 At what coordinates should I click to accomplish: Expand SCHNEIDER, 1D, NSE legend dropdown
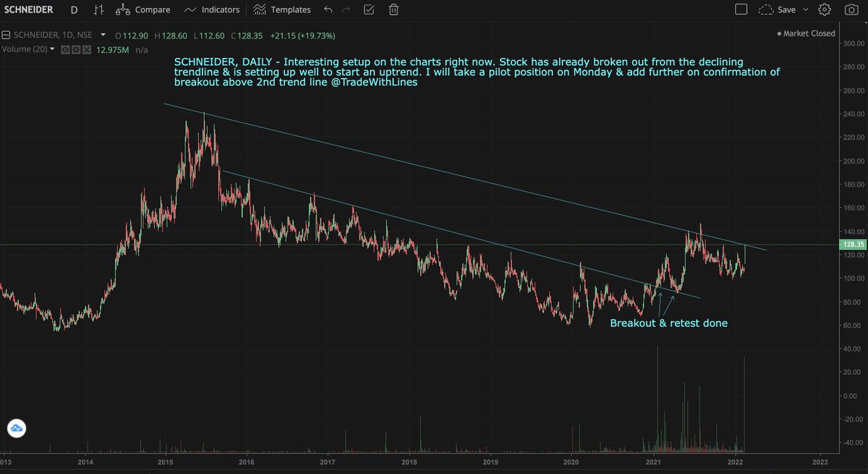[103, 35]
